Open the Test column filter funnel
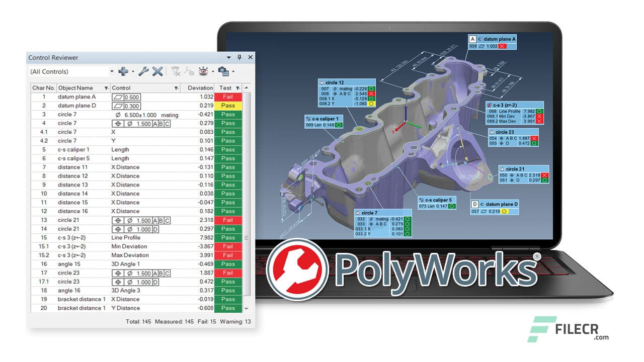 [237, 87]
